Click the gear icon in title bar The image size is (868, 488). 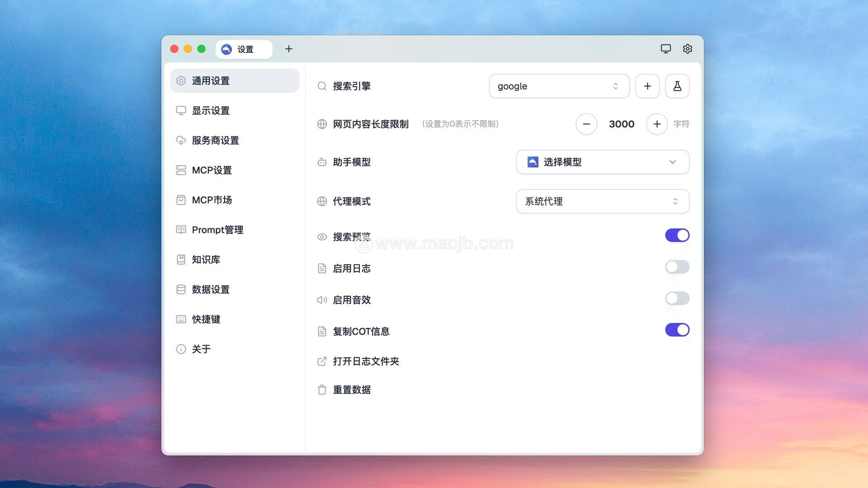click(687, 49)
